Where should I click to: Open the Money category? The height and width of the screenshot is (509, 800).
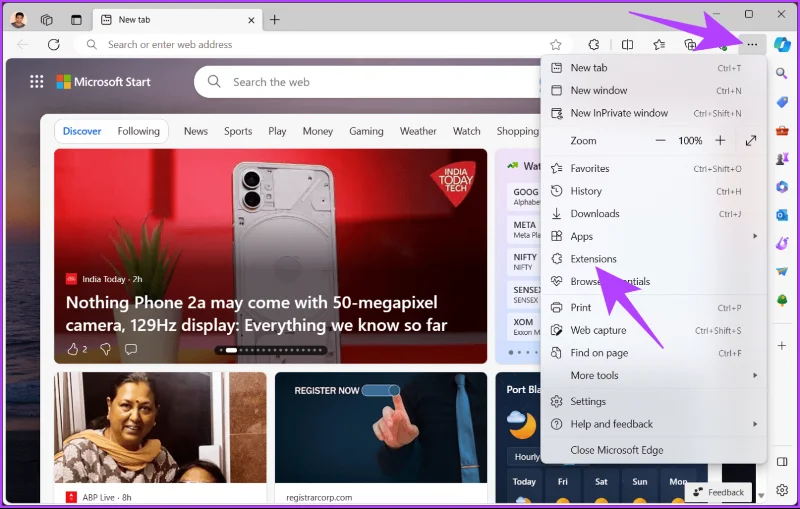(x=317, y=131)
